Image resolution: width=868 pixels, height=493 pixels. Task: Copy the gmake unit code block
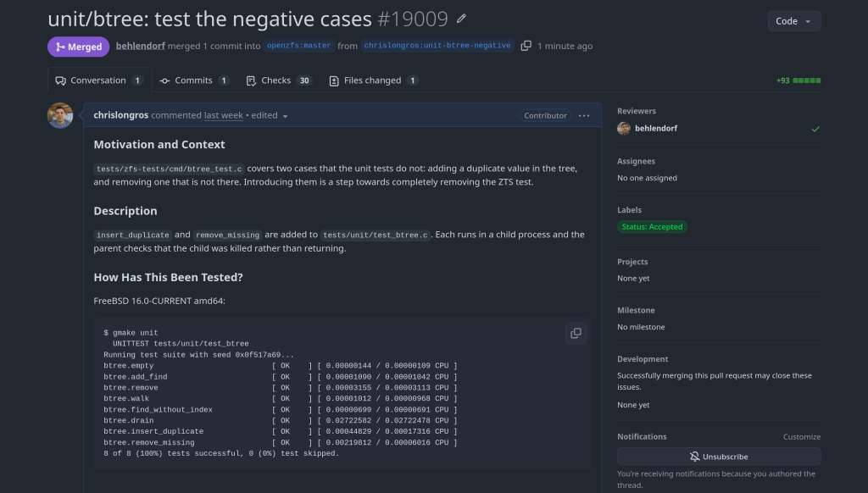click(576, 333)
